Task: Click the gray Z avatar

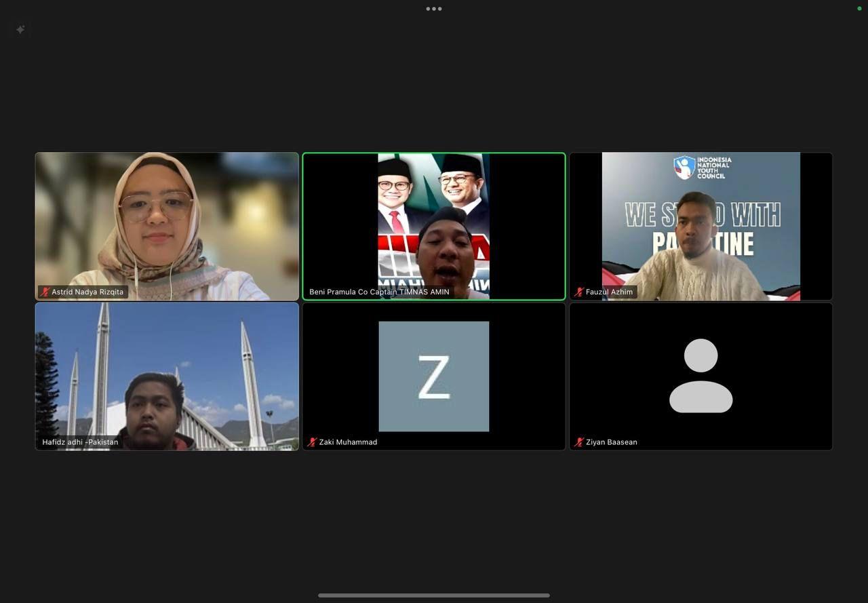Action: [434, 376]
